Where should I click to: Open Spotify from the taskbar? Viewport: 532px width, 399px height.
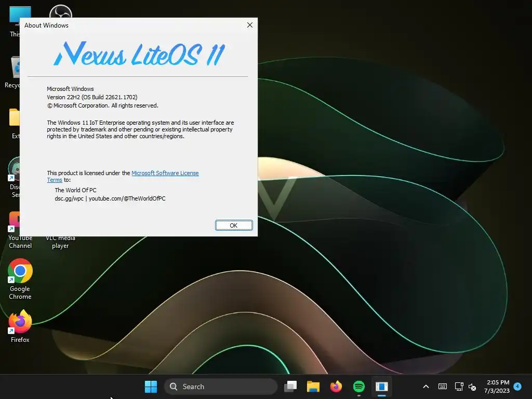359,387
